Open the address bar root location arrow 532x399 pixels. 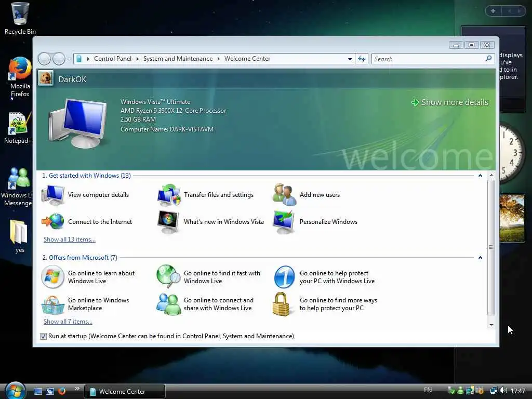88,59
